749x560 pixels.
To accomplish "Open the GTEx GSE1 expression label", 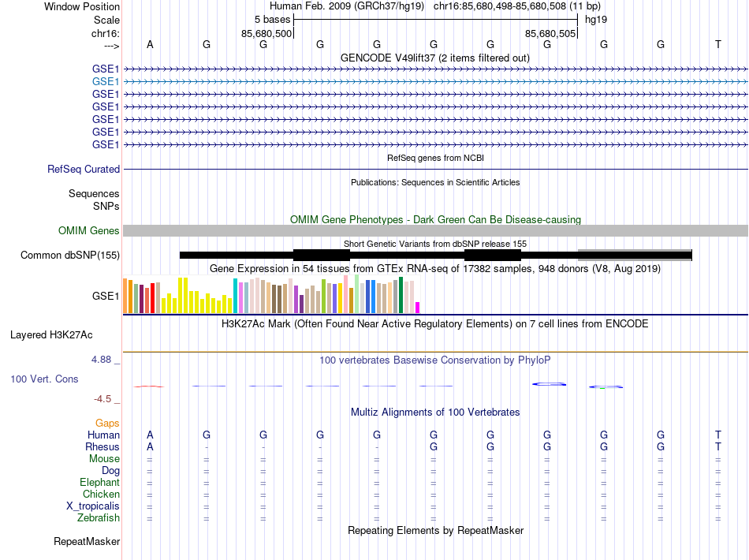I will [106, 297].
